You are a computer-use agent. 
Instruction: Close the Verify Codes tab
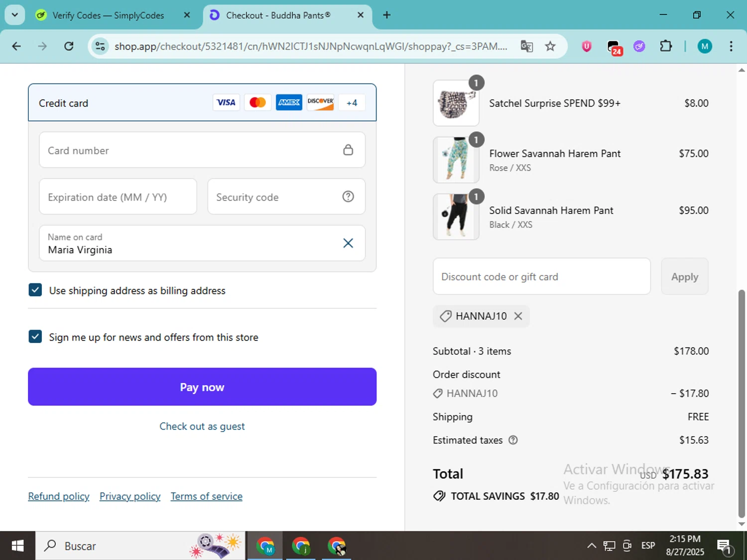tap(187, 15)
